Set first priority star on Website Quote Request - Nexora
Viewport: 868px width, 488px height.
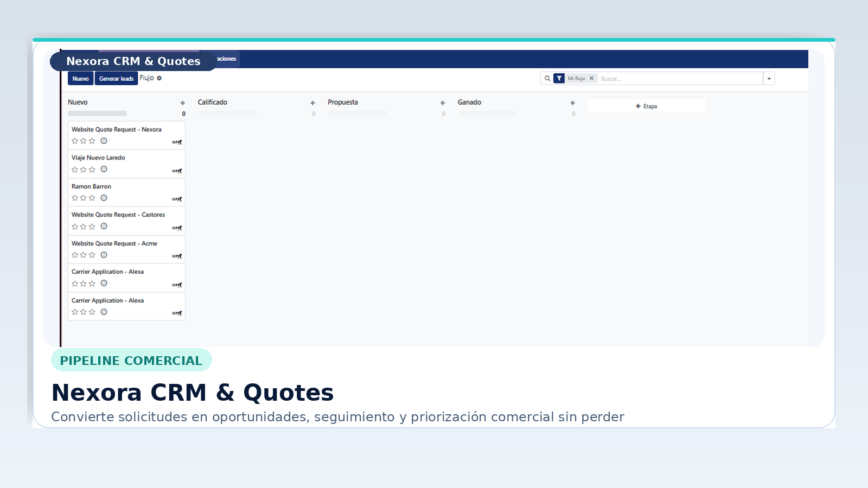coord(75,141)
